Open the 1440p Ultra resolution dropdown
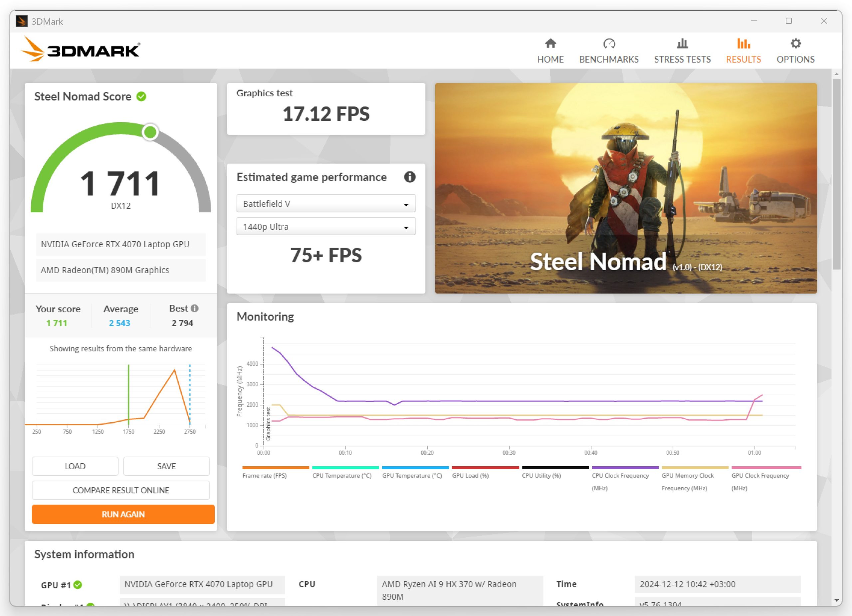Image resolution: width=852 pixels, height=616 pixels. pyautogui.click(x=326, y=227)
